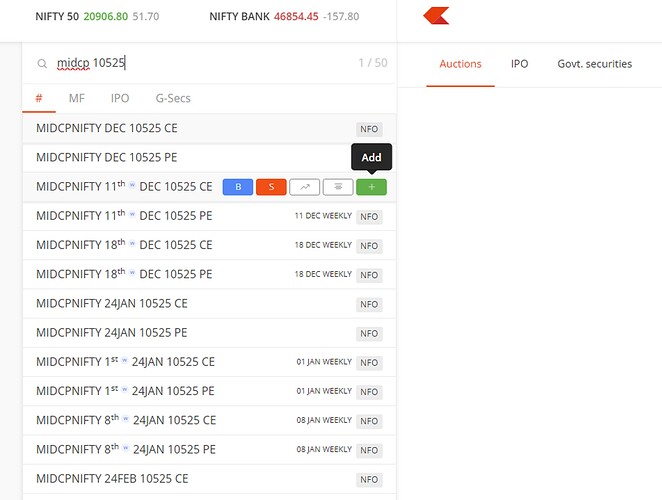
Task: Select MIDCPNIFTY 8th 24JAN 10525 PE result
Action: click(209, 449)
